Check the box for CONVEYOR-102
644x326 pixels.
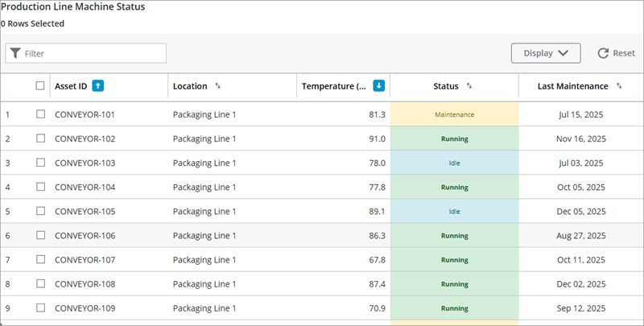(x=40, y=138)
